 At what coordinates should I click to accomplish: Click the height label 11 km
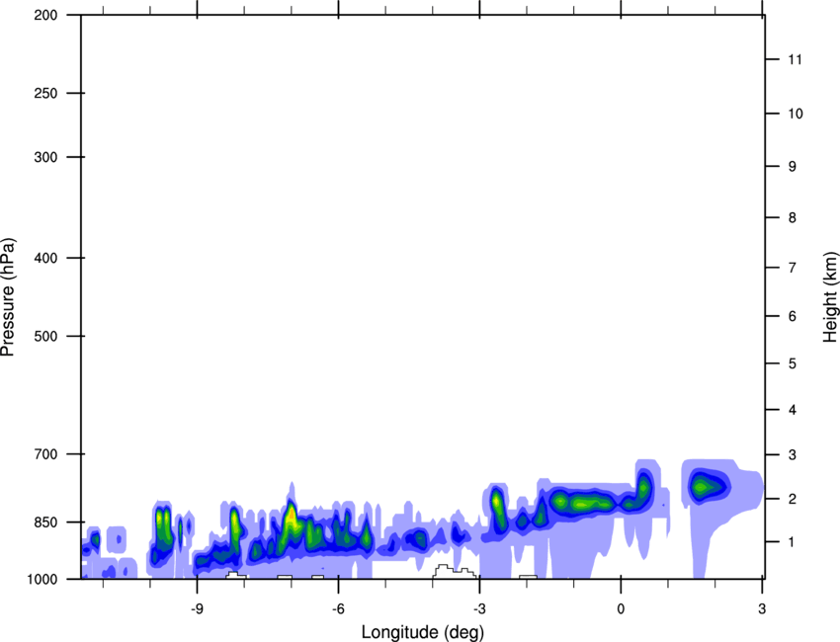(795, 59)
